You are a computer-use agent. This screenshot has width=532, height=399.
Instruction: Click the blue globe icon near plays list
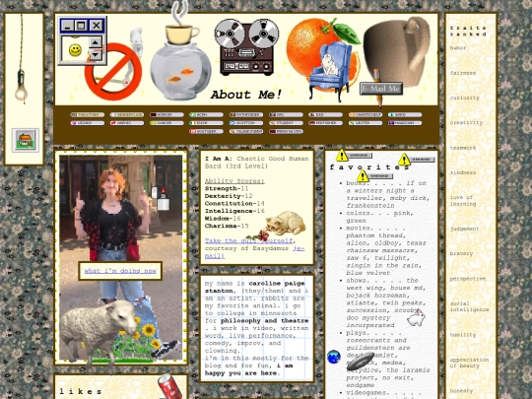click(x=334, y=358)
